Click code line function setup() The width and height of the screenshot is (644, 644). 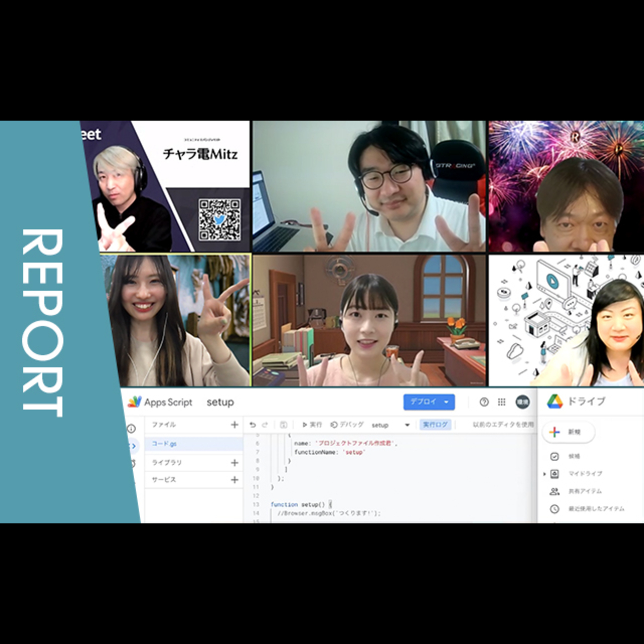tap(301, 504)
